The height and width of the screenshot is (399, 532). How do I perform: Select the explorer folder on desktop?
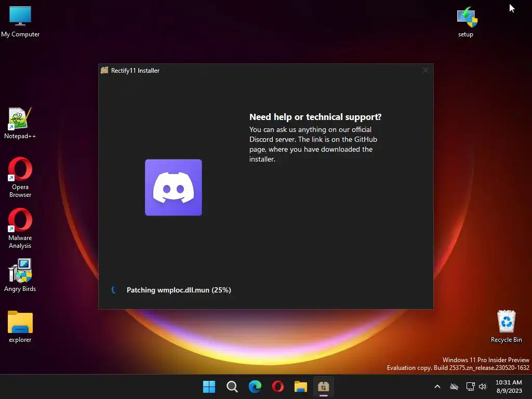pyautogui.click(x=20, y=327)
